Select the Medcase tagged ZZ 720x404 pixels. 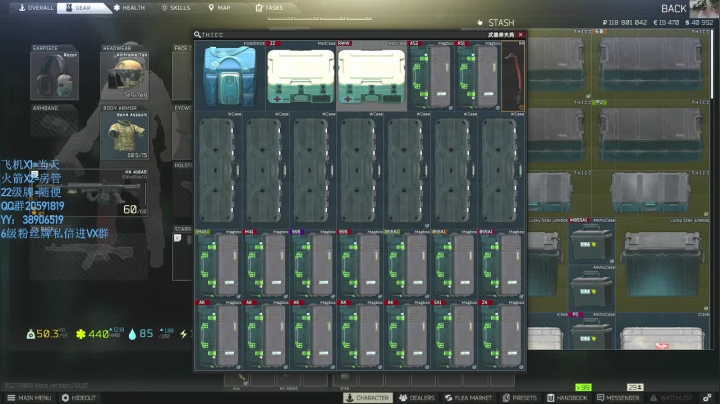[301, 76]
